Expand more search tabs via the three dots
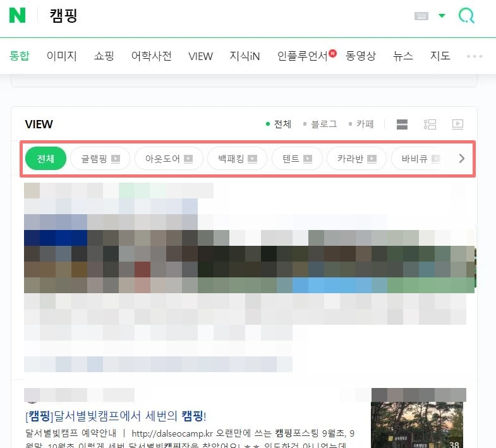The width and height of the screenshot is (496, 448). tap(475, 56)
